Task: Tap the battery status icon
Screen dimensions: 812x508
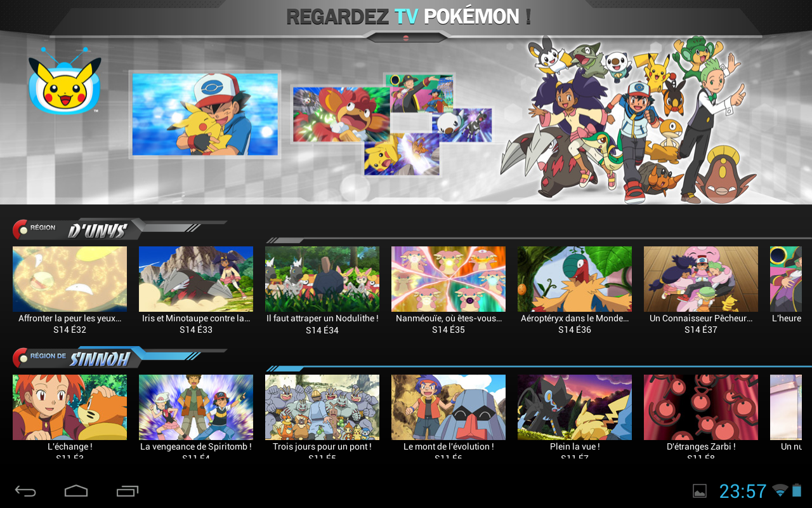Action: pyautogui.click(x=797, y=490)
